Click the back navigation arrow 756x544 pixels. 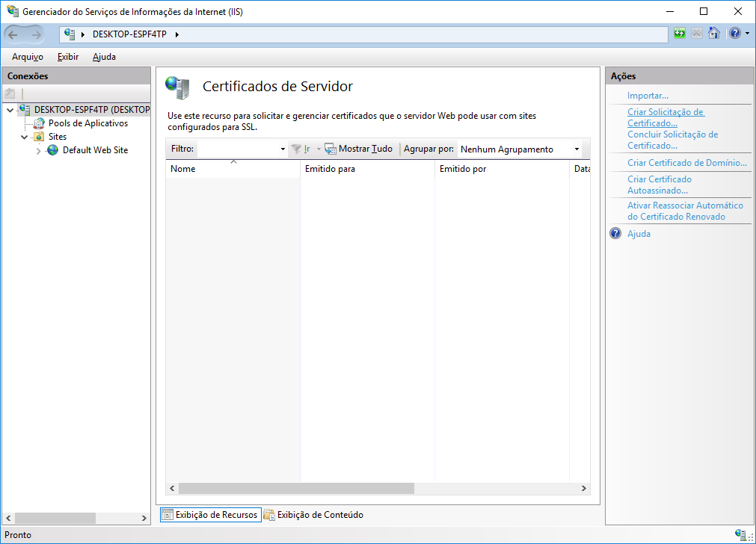pos(12,34)
